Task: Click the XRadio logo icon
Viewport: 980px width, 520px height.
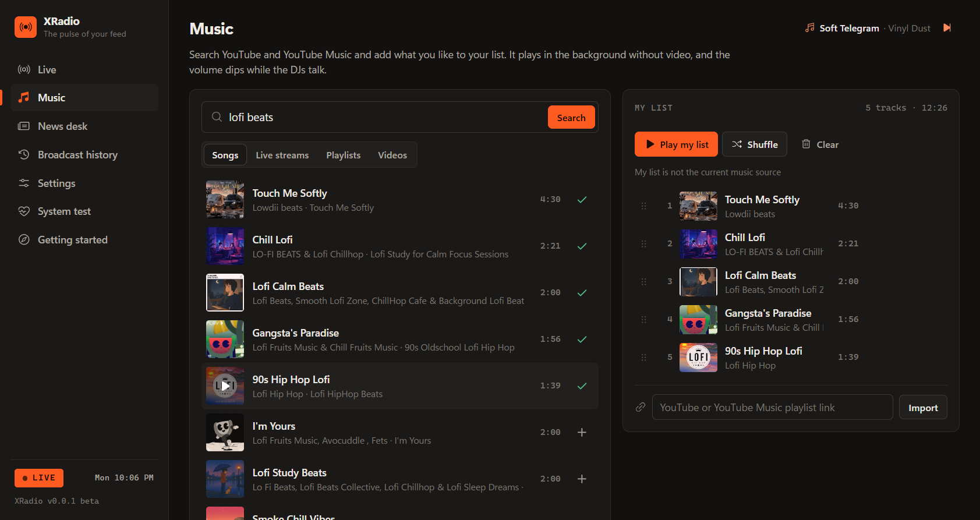Action: coord(26,27)
